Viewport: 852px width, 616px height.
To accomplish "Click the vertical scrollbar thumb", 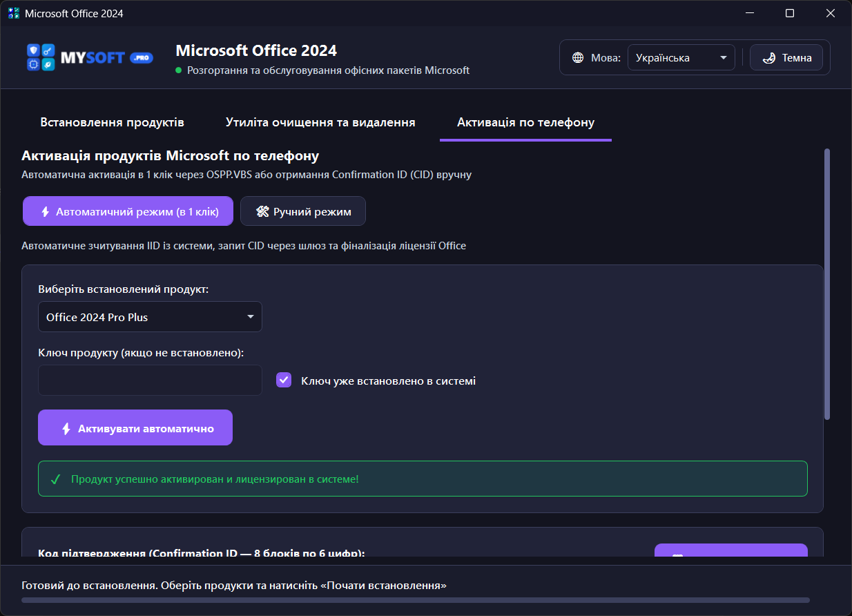I will pos(827,284).
